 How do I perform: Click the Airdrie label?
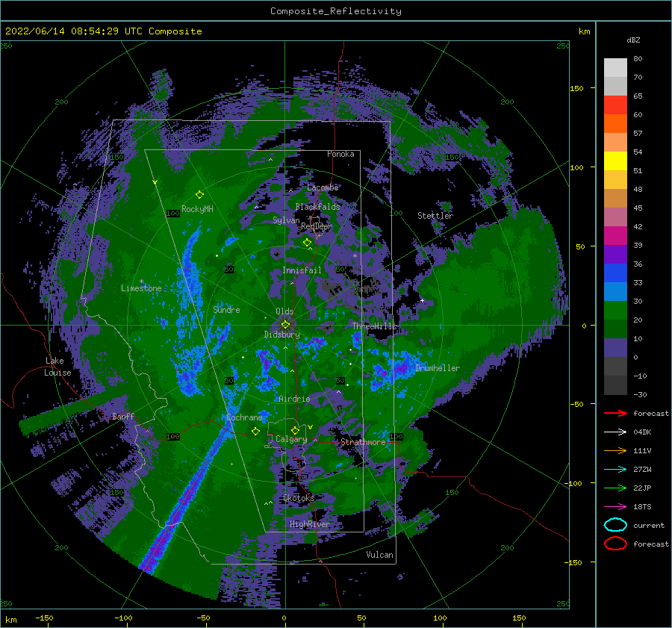pos(294,399)
